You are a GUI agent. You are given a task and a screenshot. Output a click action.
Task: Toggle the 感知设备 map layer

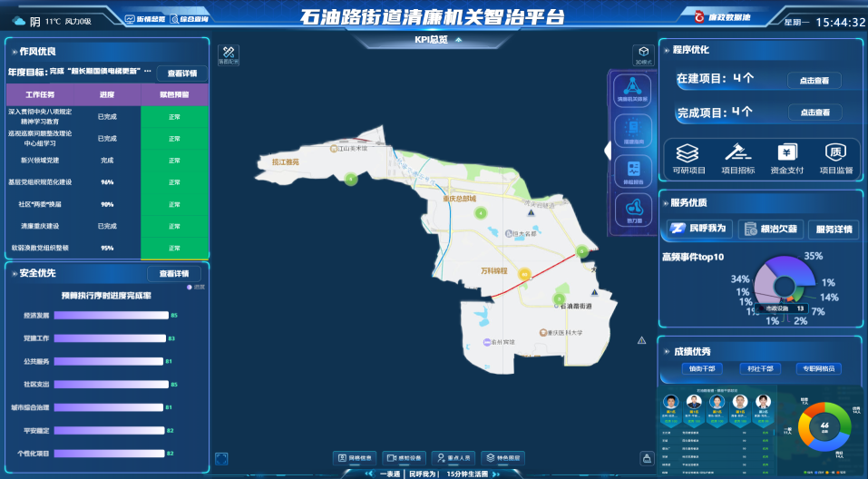click(x=405, y=458)
